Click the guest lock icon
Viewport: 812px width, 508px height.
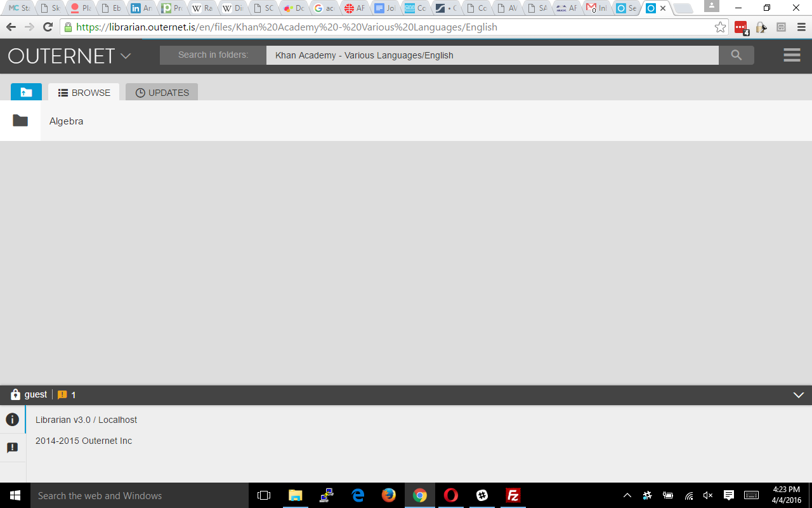[16, 394]
